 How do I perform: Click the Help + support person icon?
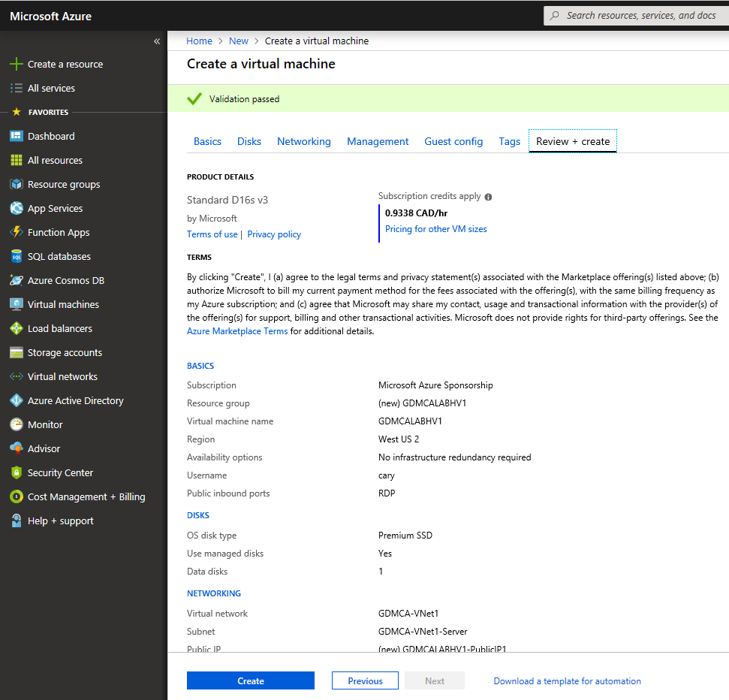(17, 520)
